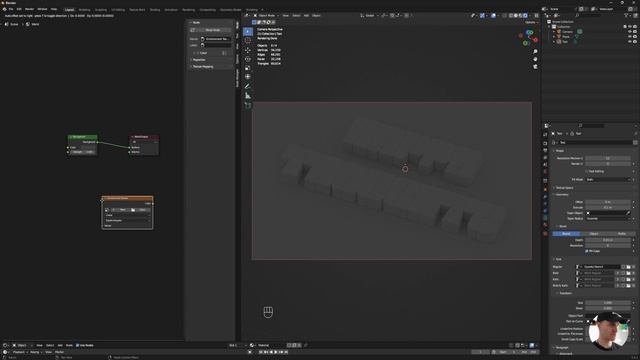Open the World properties tab icon
This screenshot has width=640, height=360.
click(x=545, y=172)
